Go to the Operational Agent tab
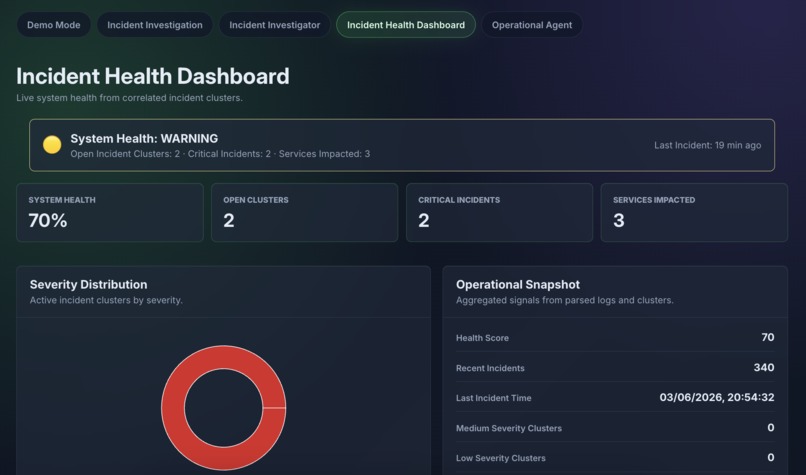The width and height of the screenshot is (806, 475). point(532,25)
